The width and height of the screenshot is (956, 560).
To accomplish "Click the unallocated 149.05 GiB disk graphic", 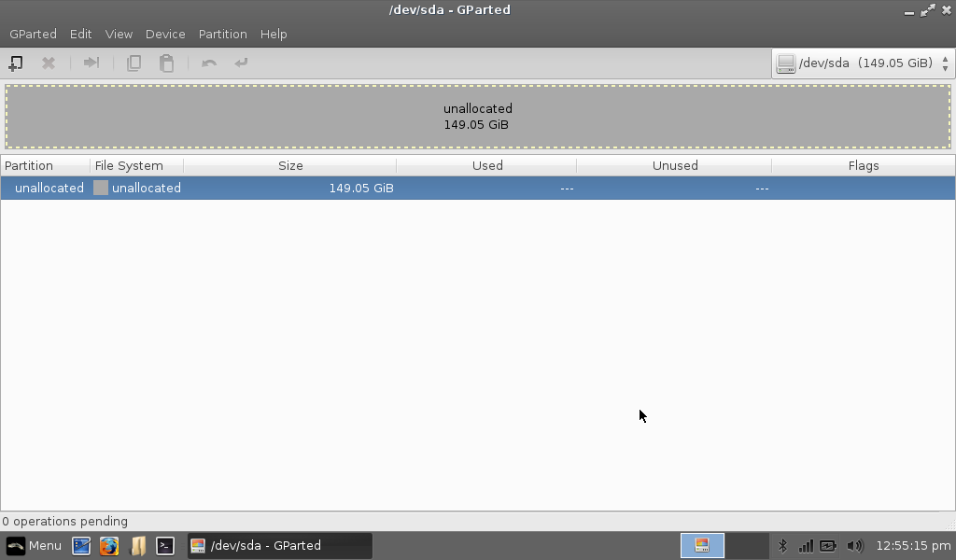I will (477, 117).
